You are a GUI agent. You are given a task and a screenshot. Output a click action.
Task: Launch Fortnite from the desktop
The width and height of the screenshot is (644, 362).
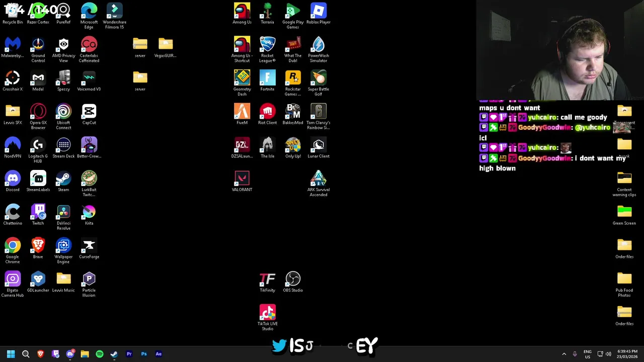[267, 81]
